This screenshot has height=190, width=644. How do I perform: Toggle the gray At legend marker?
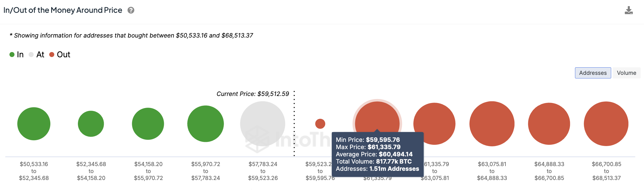tap(31, 55)
